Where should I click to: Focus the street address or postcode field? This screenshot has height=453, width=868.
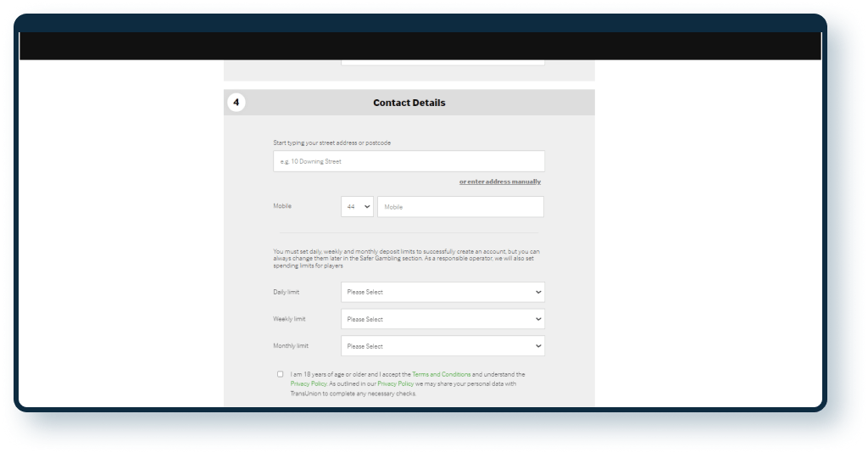click(409, 161)
